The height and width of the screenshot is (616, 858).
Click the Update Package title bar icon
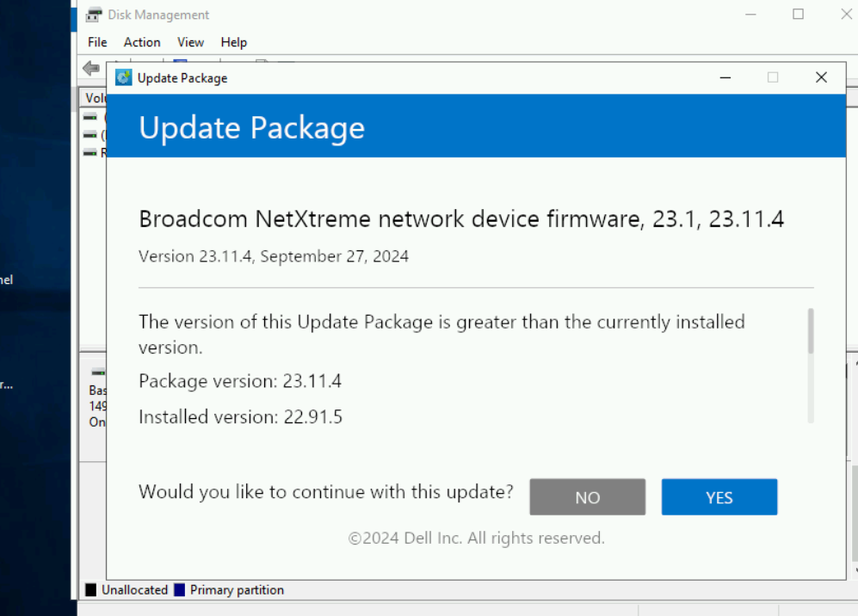(124, 77)
